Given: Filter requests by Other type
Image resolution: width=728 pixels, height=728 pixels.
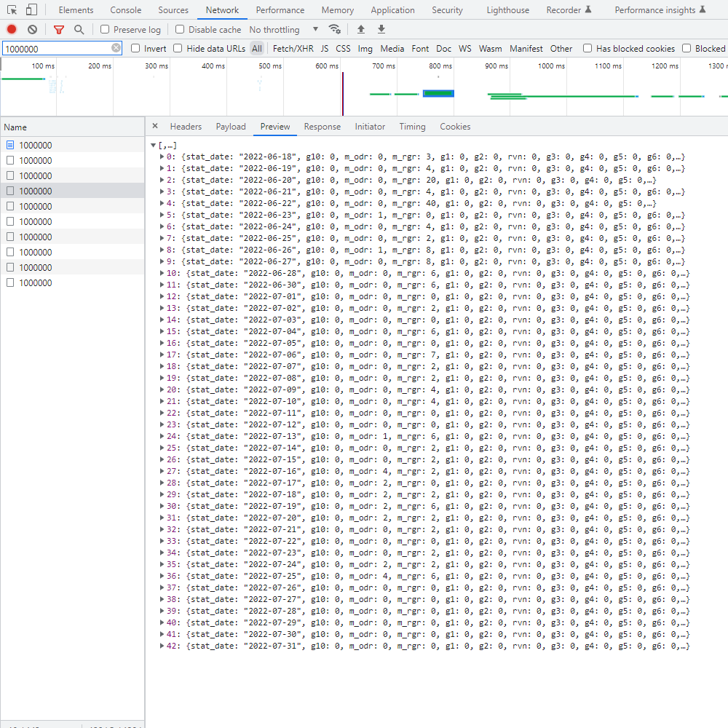Looking at the screenshot, I should [561, 48].
